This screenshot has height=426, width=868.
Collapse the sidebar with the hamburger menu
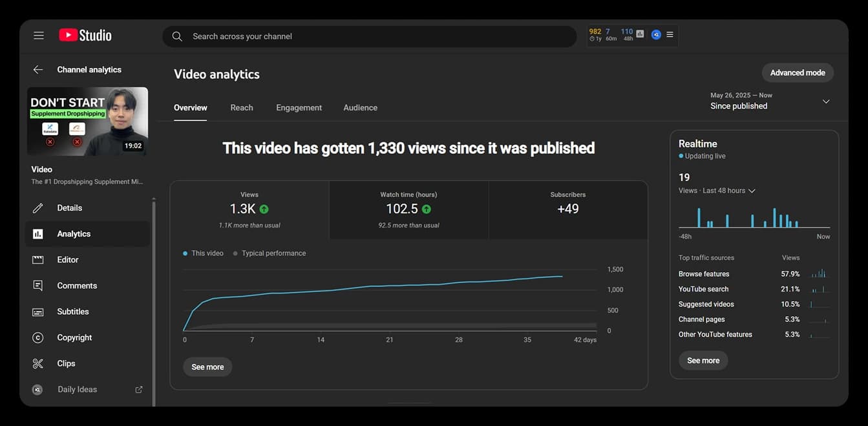point(38,35)
